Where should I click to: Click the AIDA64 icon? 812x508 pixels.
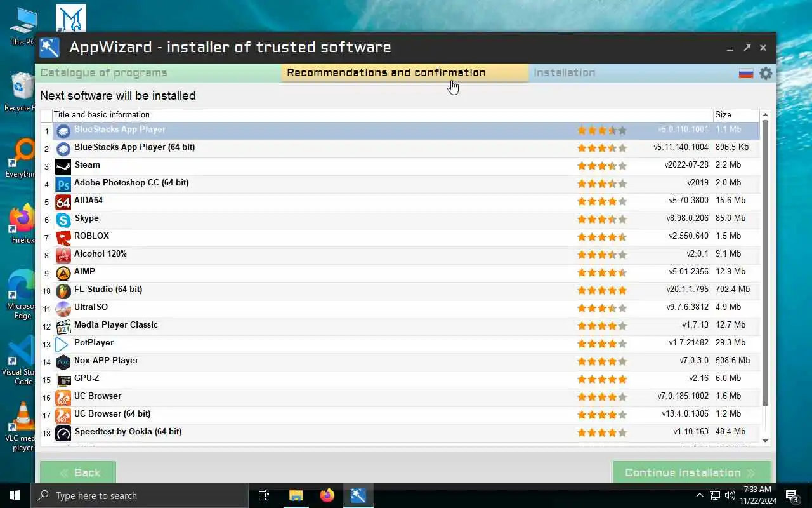coord(63,203)
